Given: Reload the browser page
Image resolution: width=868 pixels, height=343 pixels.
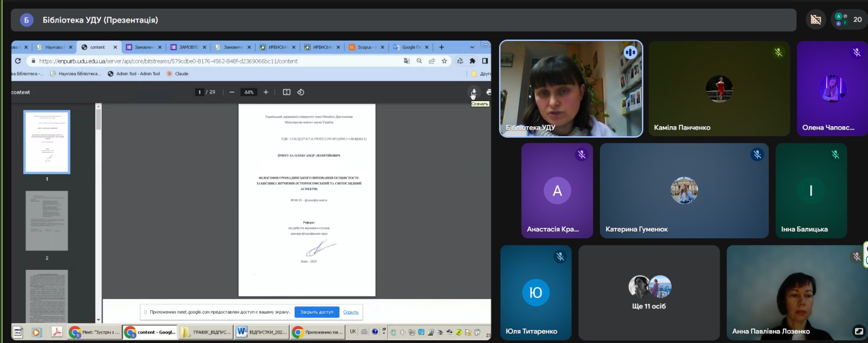Looking at the screenshot, I should (x=18, y=61).
